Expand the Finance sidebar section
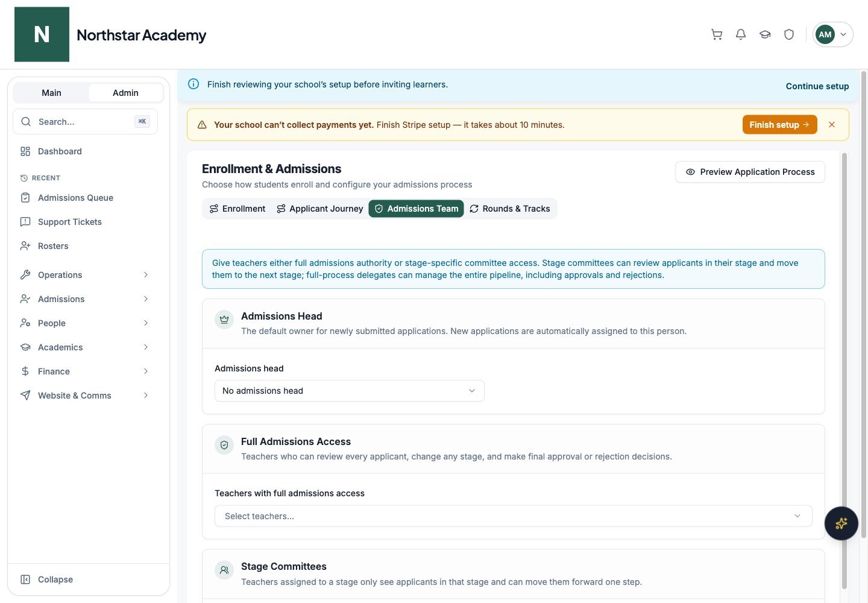This screenshot has width=868, height=603. click(x=85, y=371)
